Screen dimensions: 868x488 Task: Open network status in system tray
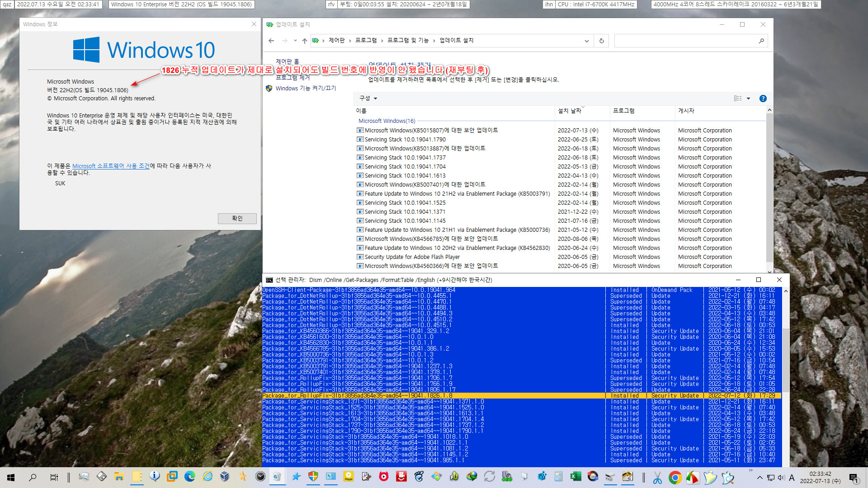coord(770,478)
